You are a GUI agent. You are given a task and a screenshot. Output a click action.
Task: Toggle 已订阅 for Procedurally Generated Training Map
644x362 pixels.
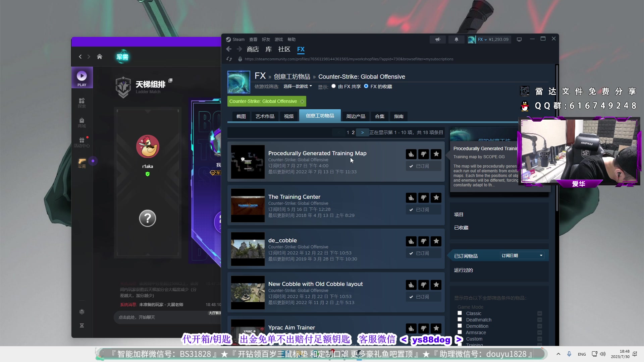click(424, 166)
